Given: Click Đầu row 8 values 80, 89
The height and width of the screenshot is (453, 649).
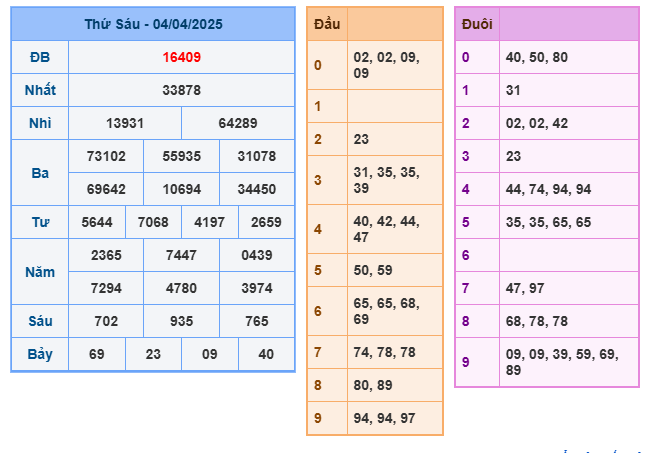Looking at the screenshot, I should [x=373, y=386].
